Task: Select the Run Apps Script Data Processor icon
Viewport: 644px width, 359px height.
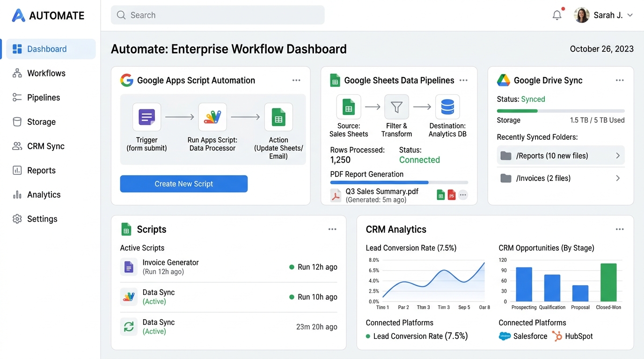Action: [212, 117]
